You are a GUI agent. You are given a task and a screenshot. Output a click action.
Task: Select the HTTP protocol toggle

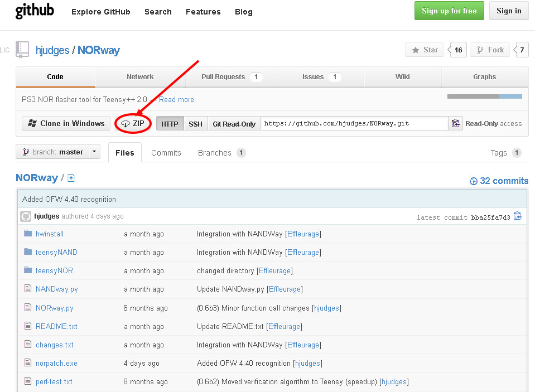pyautogui.click(x=170, y=124)
